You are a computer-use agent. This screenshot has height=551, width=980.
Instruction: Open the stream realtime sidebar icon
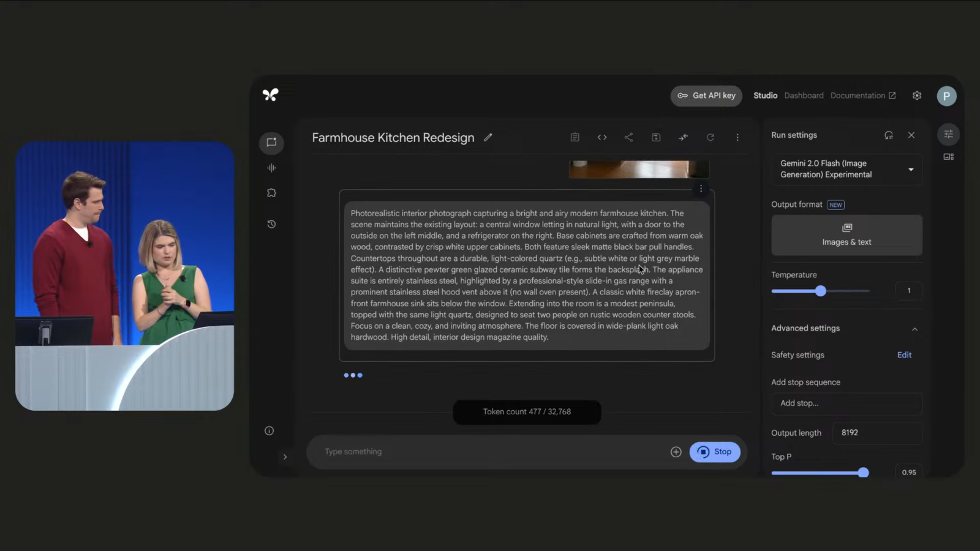271,168
